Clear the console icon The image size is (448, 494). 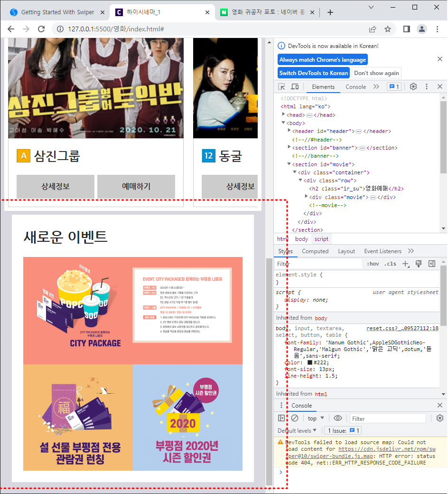pyautogui.click(x=295, y=418)
